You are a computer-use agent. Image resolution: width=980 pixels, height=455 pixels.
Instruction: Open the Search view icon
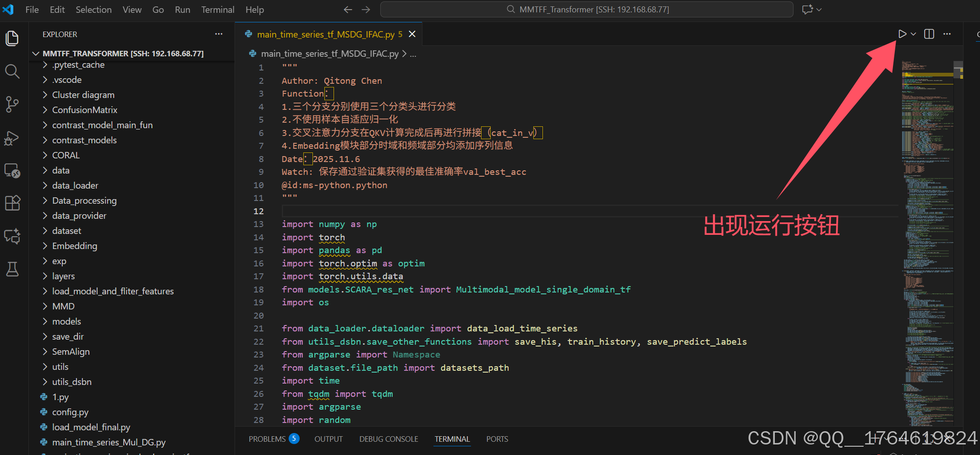pyautogui.click(x=12, y=71)
